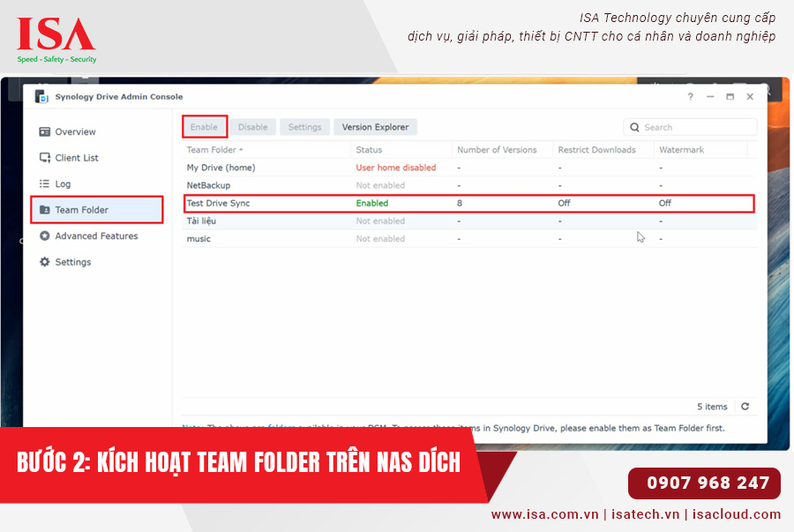Click Tài liệu's 'Not enabled' status
This screenshot has height=532, width=794.
[380, 221]
